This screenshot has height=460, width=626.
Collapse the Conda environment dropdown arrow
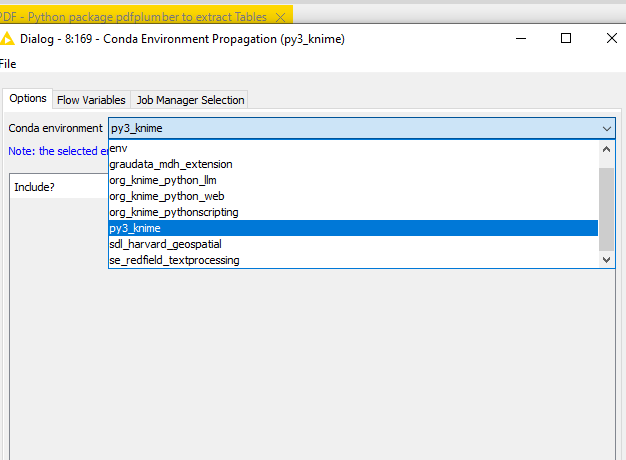point(606,129)
